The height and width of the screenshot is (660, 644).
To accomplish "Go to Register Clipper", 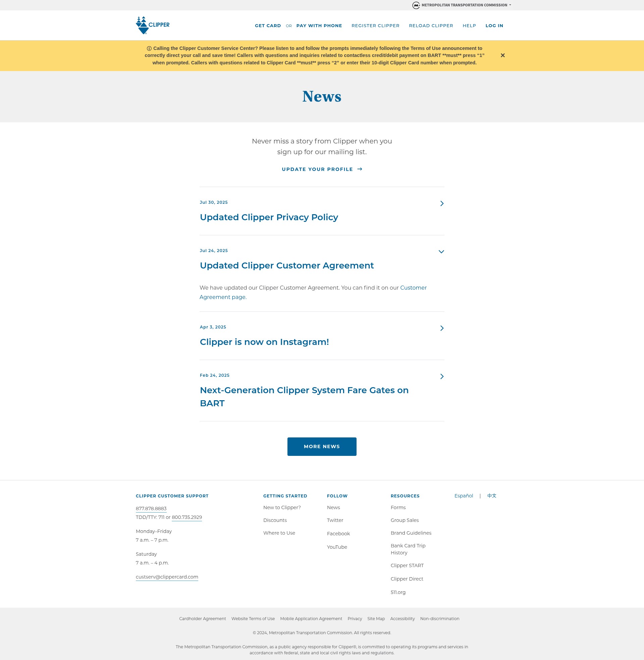I will [375, 26].
